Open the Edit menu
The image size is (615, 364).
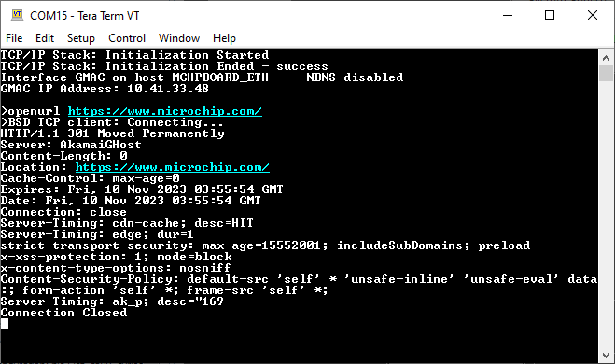[x=45, y=38]
